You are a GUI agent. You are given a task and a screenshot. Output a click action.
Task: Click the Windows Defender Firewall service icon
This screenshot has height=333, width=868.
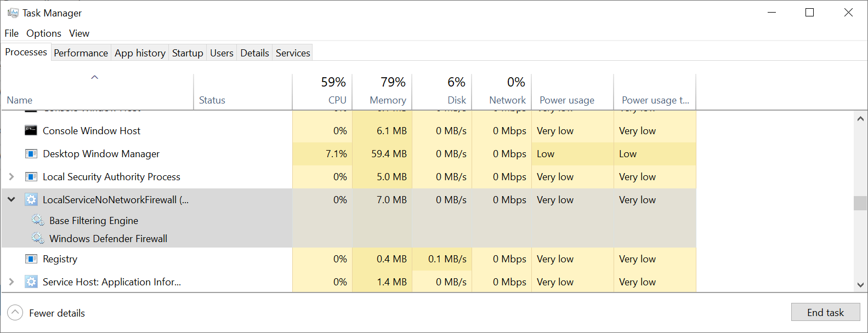pos(38,239)
